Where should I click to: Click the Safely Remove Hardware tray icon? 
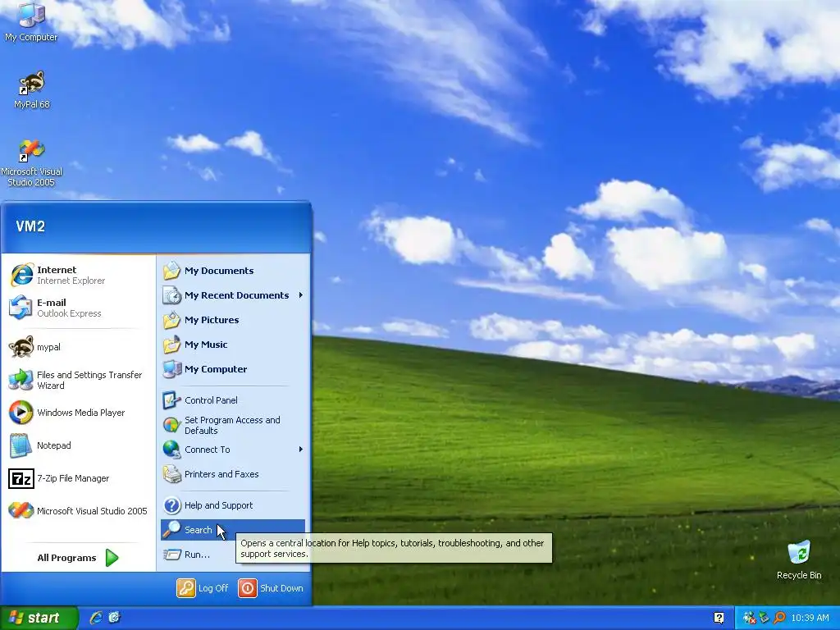765,618
